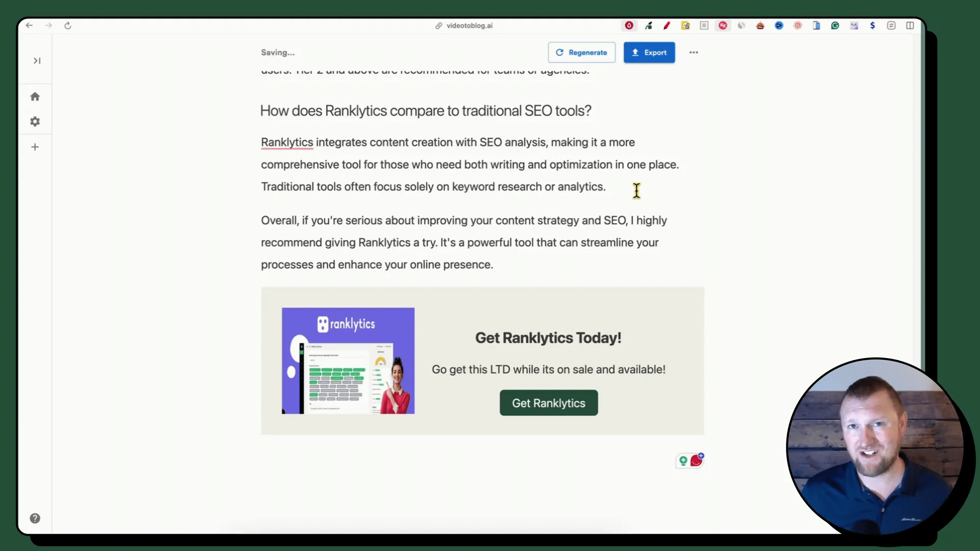The width and height of the screenshot is (980, 551).
Task: Click the green lightbulb floating assistant icon
Action: click(x=683, y=461)
